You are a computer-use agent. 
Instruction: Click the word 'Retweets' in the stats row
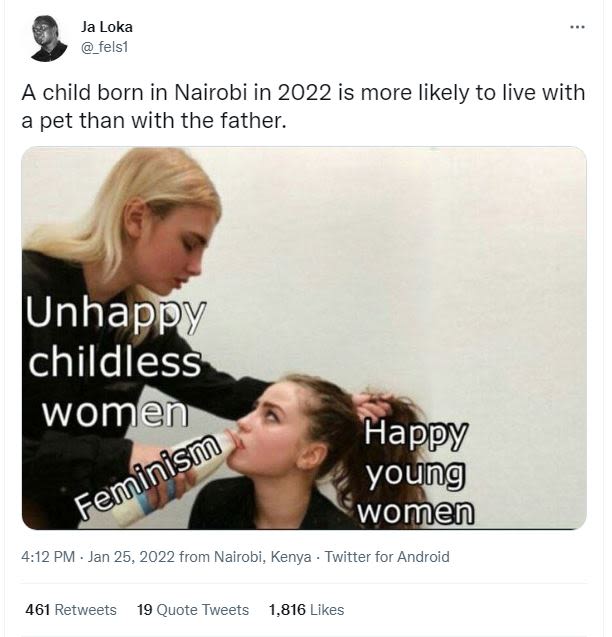pos(85,609)
